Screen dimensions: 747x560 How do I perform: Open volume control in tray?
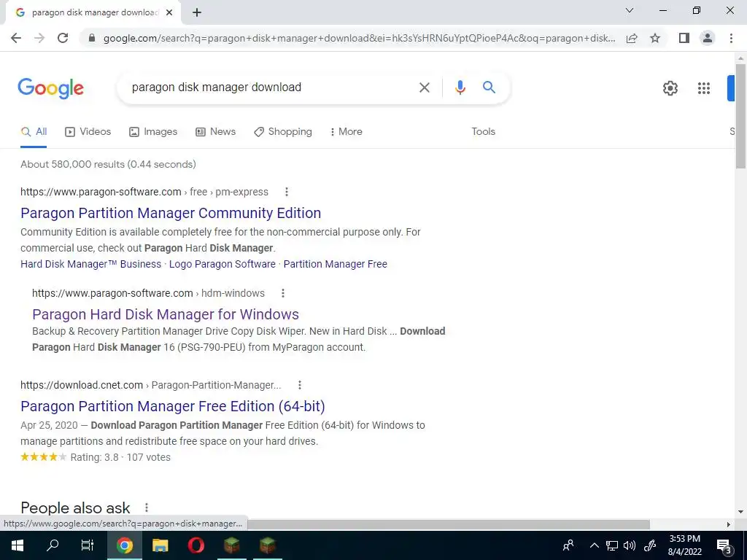pyautogui.click(x=630, y=545)
